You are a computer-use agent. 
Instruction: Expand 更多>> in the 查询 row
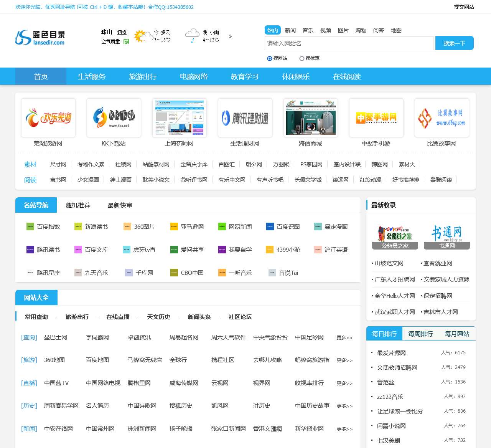(x=344, y=338)
